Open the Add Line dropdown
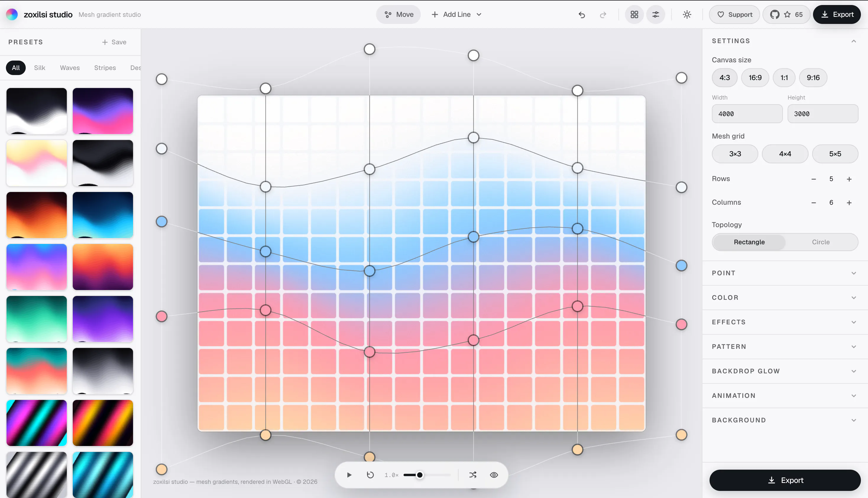 click(456, 14)
